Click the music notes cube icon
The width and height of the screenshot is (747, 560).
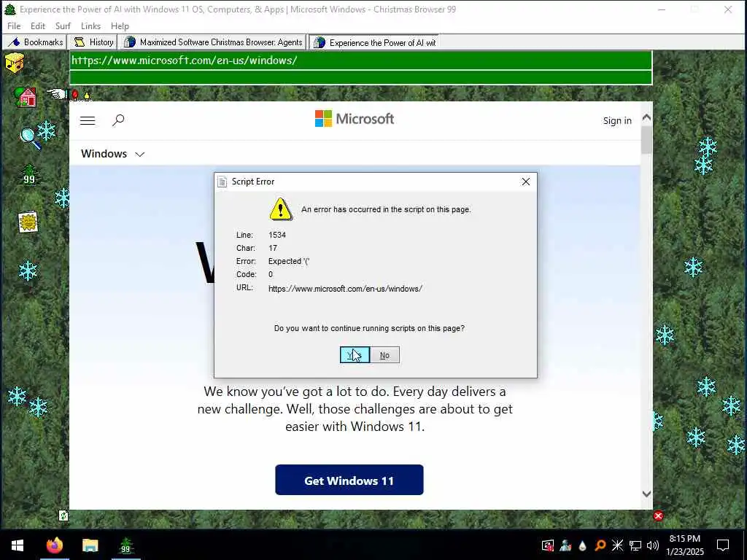point(15,63)
